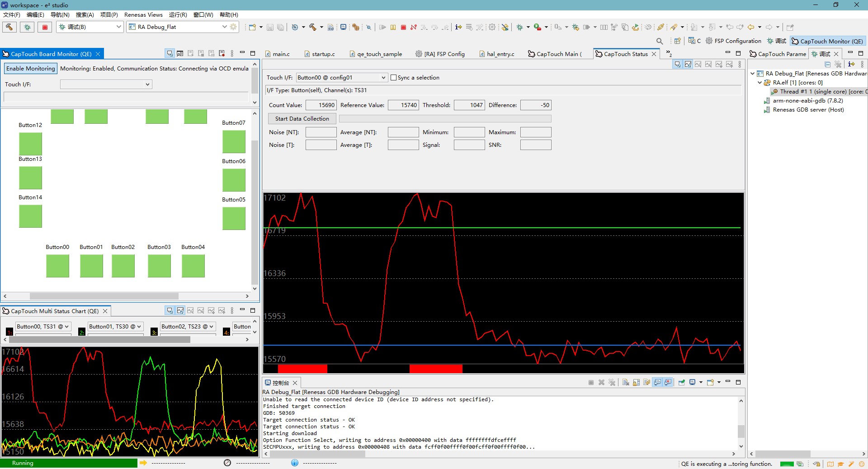Click the Button00 green pad in Board Monitor

tap(57, 266)
